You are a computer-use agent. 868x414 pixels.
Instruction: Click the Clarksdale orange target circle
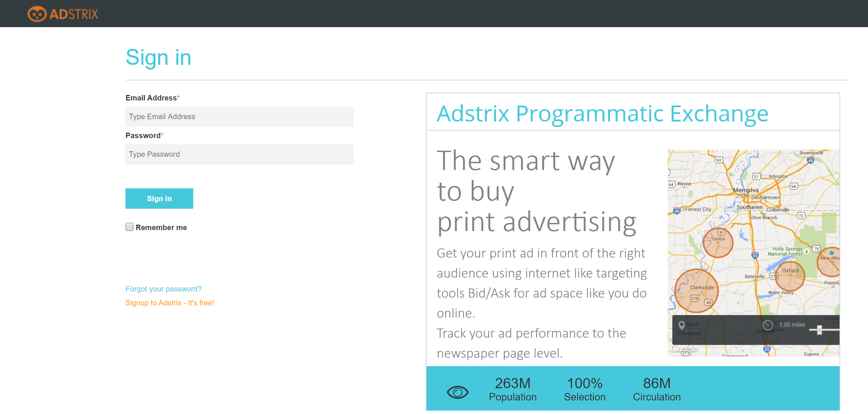click(x=696, y=290)
